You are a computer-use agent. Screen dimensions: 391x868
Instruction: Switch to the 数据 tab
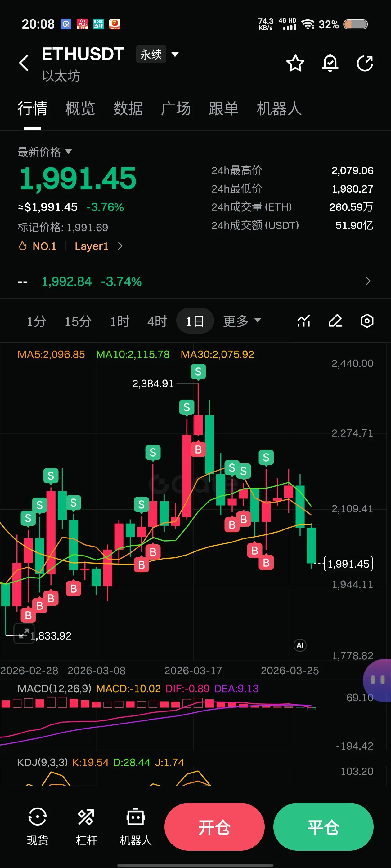click(x=128, y=108)
